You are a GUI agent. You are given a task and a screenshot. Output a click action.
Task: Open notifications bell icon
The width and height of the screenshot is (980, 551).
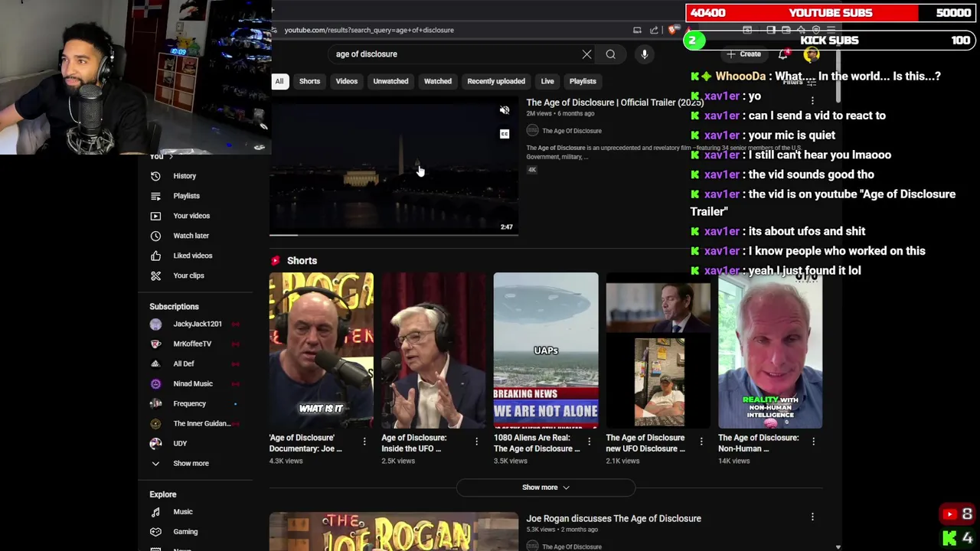tap(783, 54)
